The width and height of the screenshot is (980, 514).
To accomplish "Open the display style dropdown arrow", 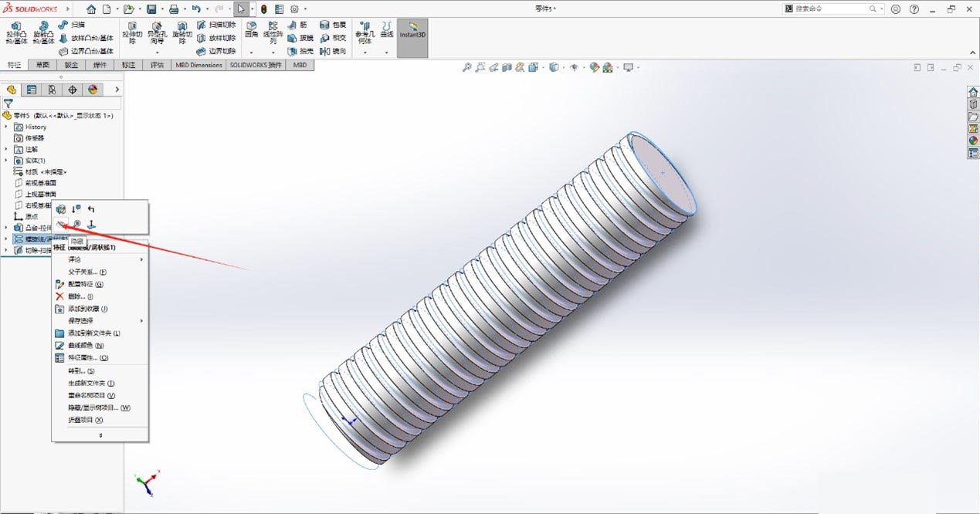I will click(564, 67).
